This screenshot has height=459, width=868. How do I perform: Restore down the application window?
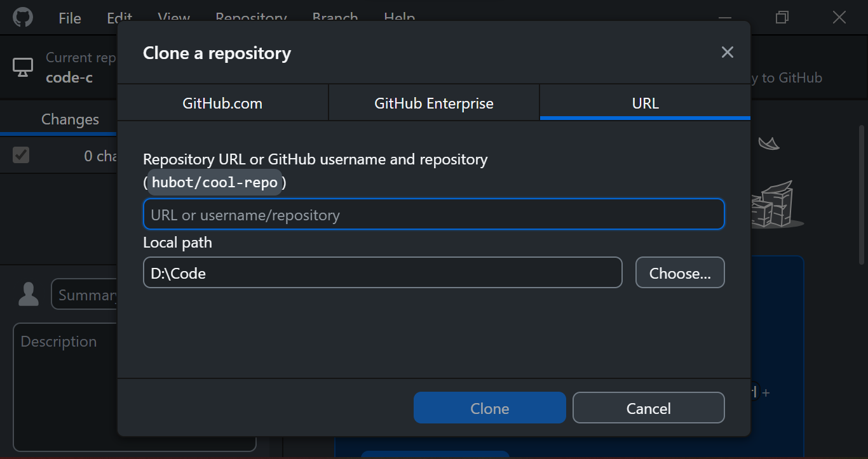pyautogui.click(x=782, y=17)
